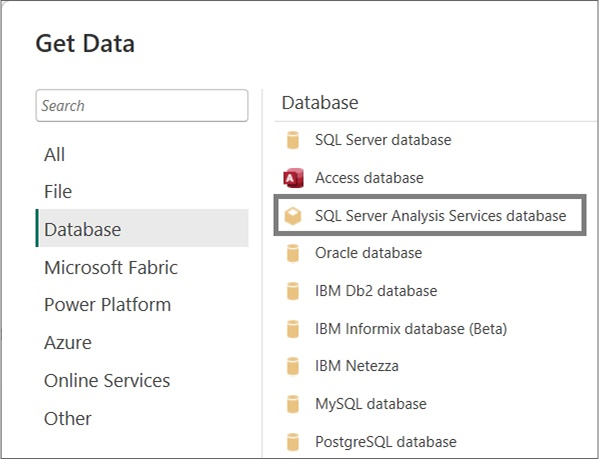Click the IBM Db2 database icon
Viewport: 599px width, 459px height.
tap(293, 291)
